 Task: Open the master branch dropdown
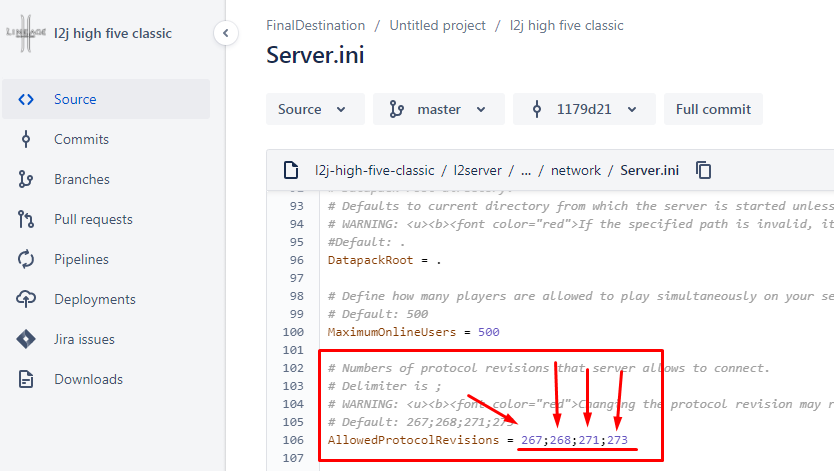pyautogui.click(x=439, y=109)
